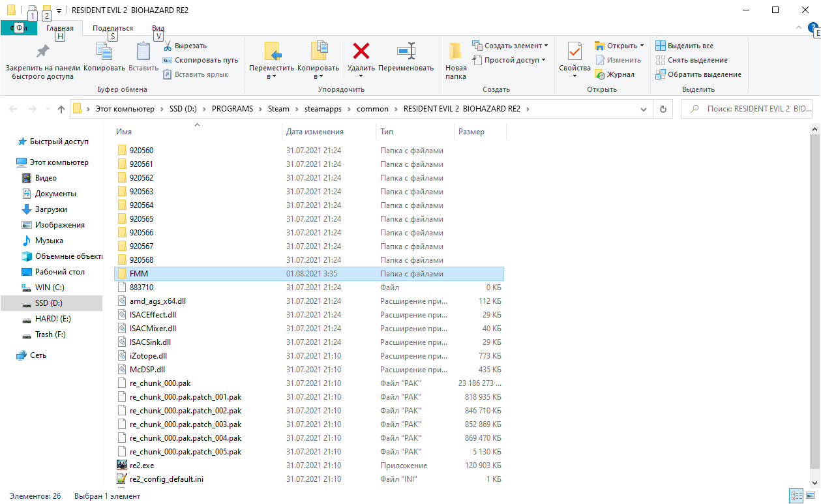Open Копировать в dropdown
Screen dimensions: 821x504
(318, 61)
